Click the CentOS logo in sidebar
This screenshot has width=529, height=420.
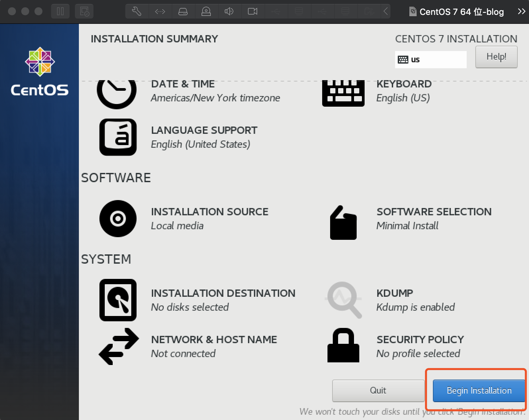(40, 72)
